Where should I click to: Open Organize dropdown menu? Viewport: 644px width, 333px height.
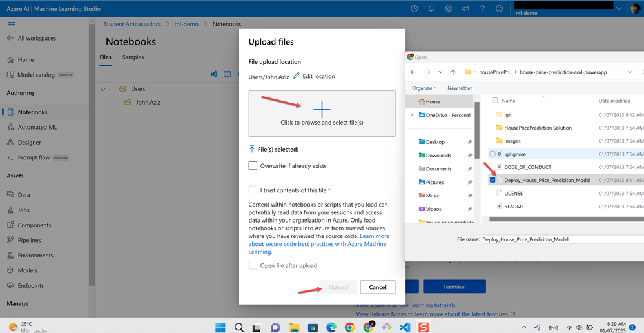pos(424,88)
